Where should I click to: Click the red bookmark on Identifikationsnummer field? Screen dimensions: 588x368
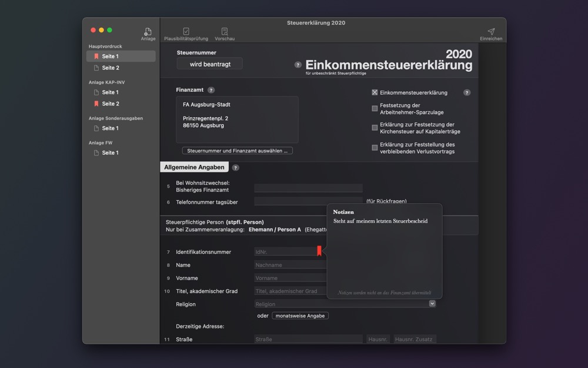(x=319, y=251)
